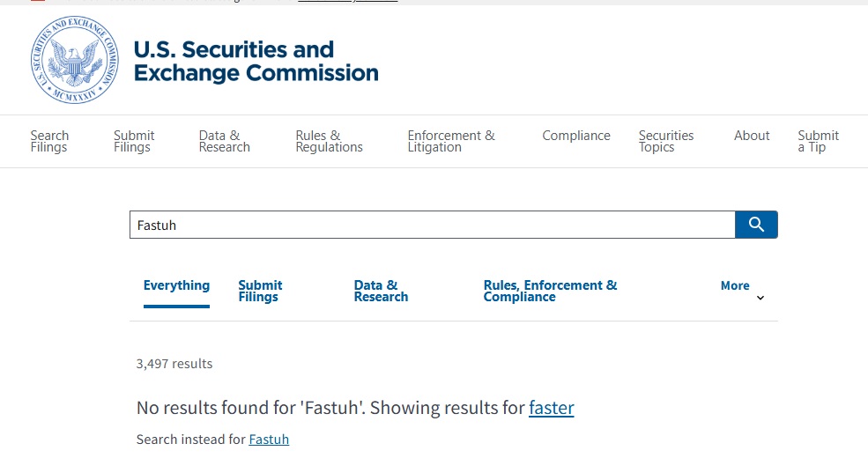The height and width of the screenshot is (473, 868).
Task: Switch to the Submit Filings results tab
Action: pyautogui.click(x=260, y=291)
